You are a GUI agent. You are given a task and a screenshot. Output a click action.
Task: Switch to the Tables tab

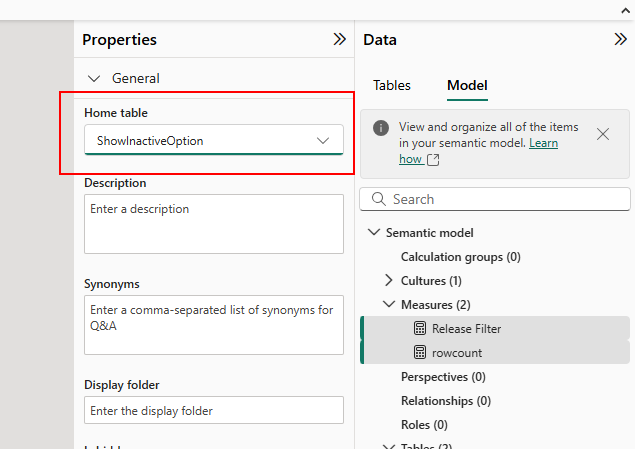click(x=392, y=85)
